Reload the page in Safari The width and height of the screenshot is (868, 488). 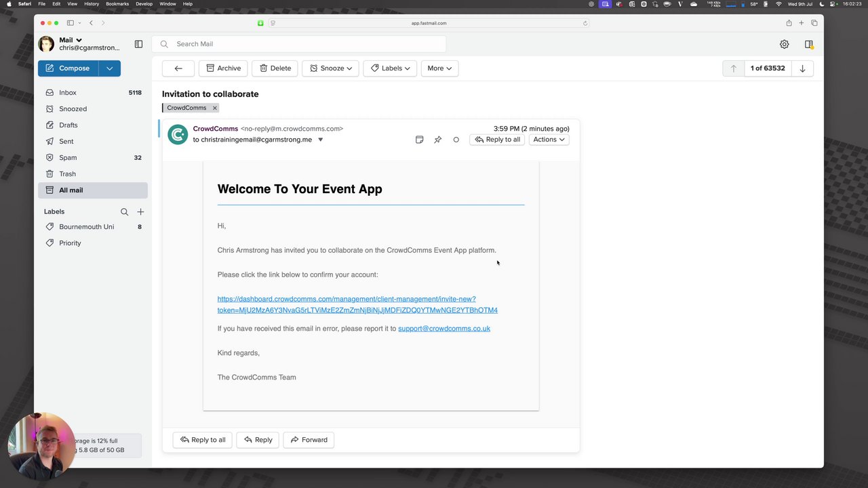(585, 23)
